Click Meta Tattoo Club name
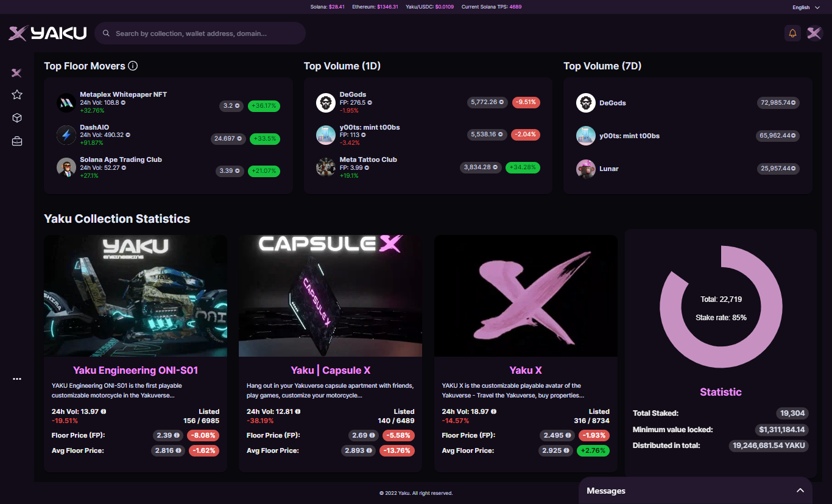The width and height of the screenshot is (832, 504). (x=368, y=159)
